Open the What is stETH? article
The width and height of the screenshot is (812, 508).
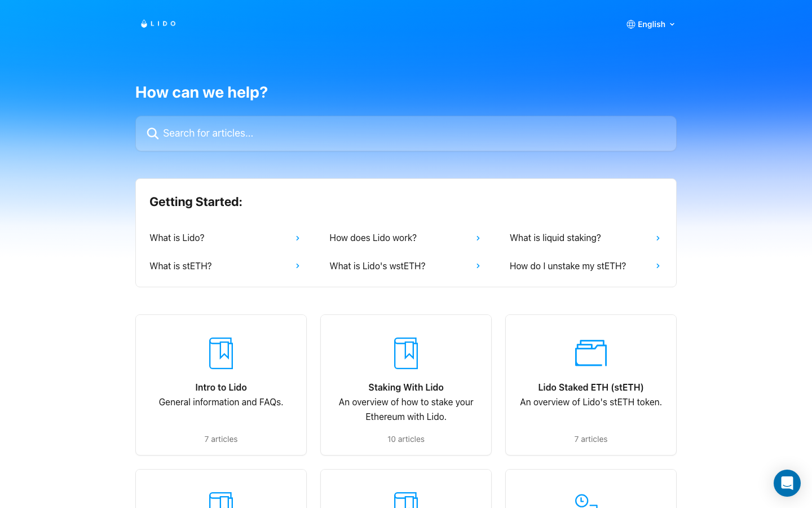[180, 265]
